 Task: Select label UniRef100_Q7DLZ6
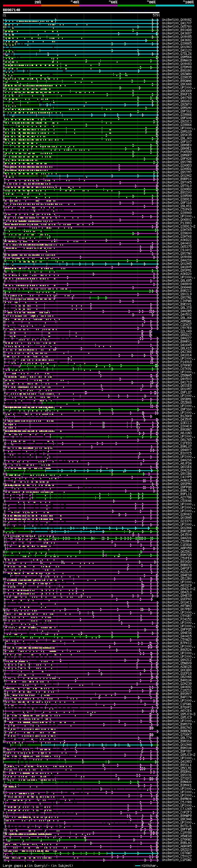tap(177, 54)
